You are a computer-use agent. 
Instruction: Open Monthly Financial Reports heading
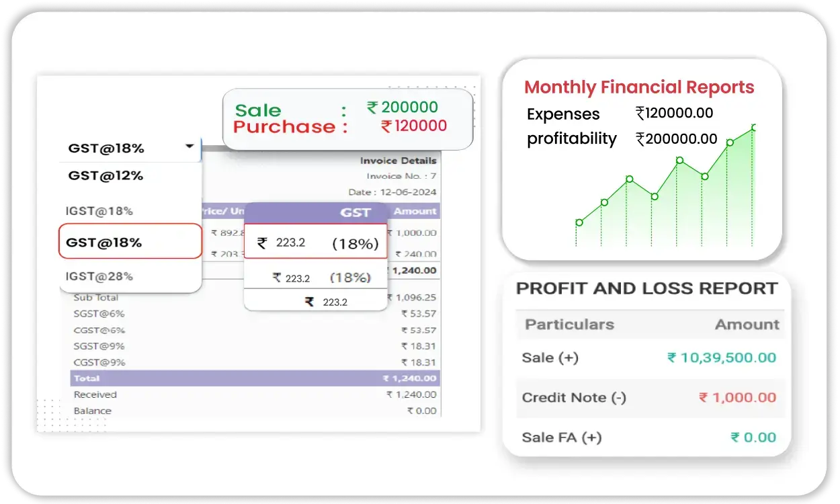tap(639, 87)
